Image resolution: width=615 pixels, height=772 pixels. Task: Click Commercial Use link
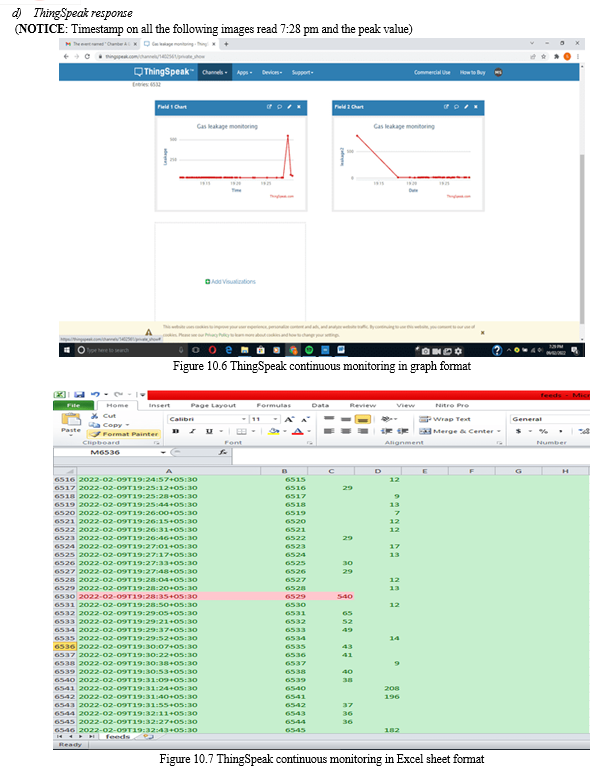[432, 72]
